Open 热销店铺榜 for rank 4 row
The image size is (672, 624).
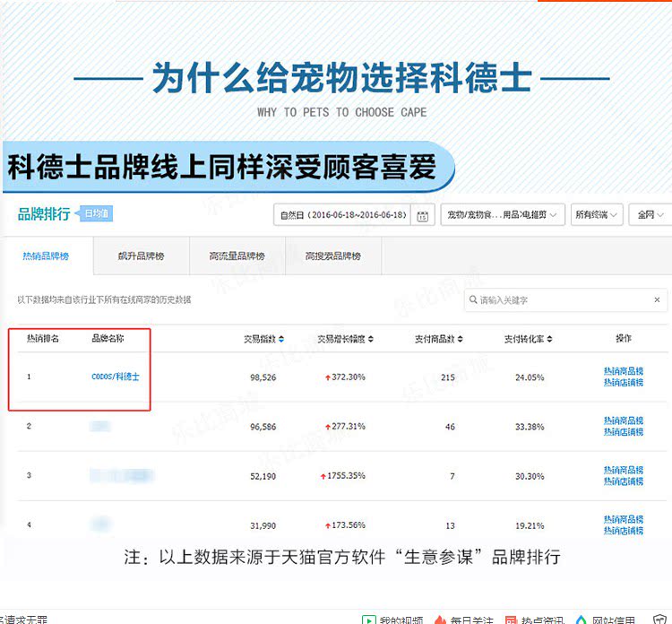[624, 531]
